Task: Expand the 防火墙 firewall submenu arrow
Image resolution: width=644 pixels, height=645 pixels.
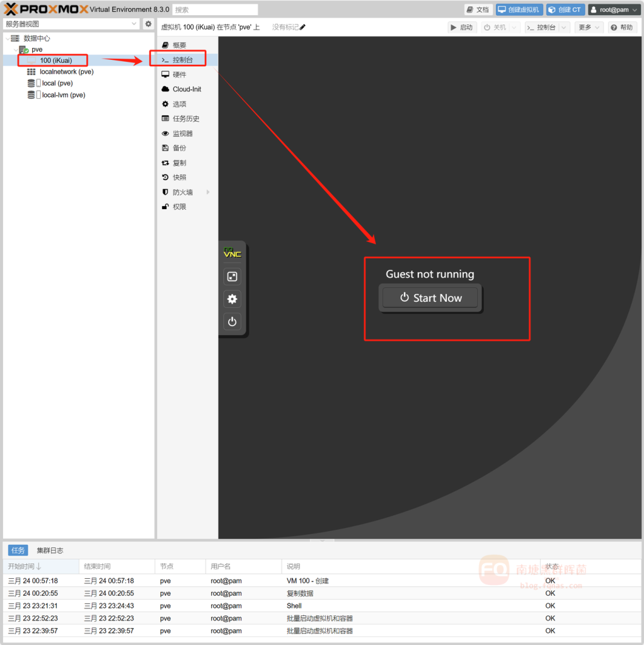Action: [x=208, y=192]
